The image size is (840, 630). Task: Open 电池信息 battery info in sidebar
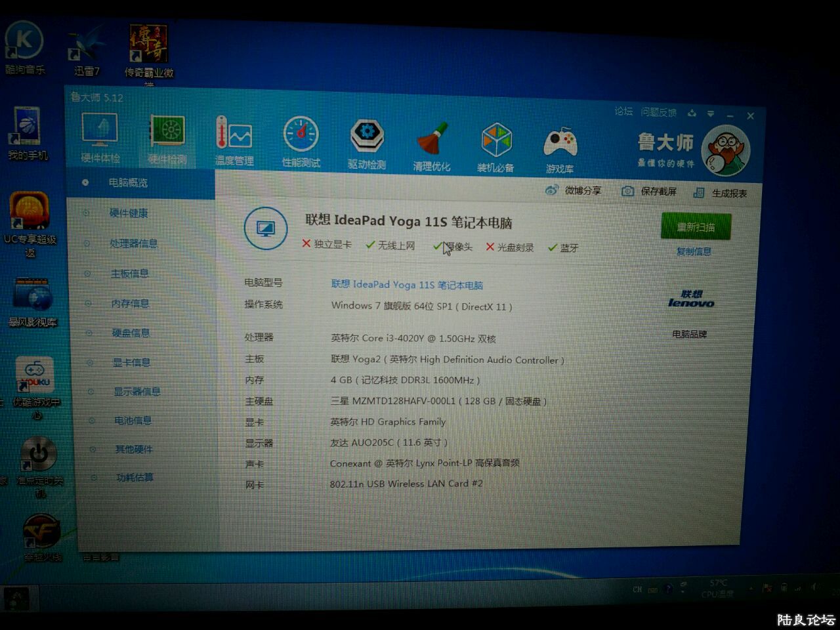(133, 420)
